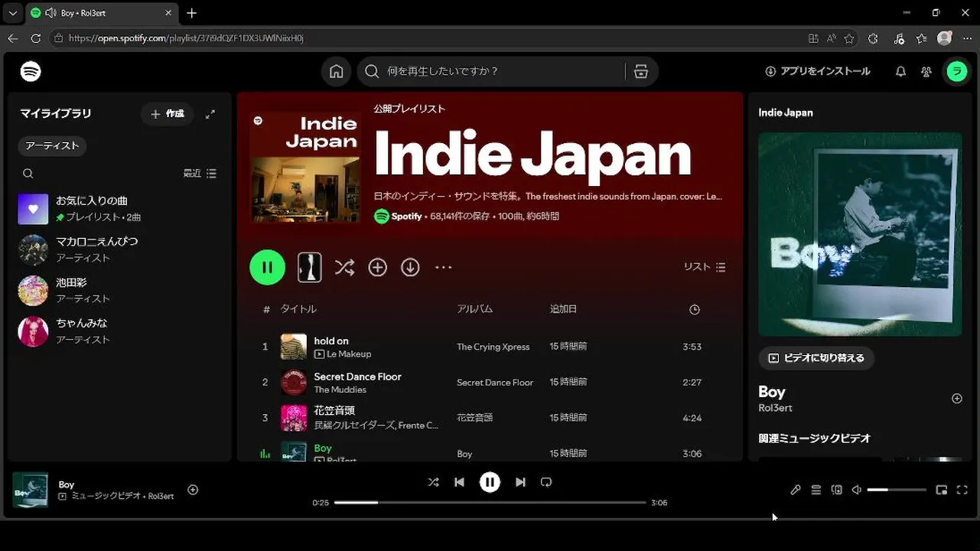Click the Spotify owner link
Image resolution: width=980 pixels, height=551 pixels.
pyautogui.click(x=406, y=217)
